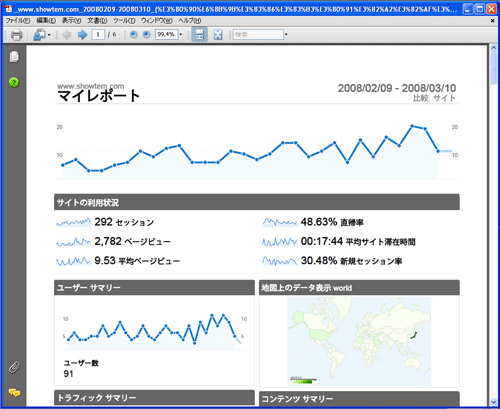Open the 編集(E) menu
Screen dimensions: 500x409
46,21
